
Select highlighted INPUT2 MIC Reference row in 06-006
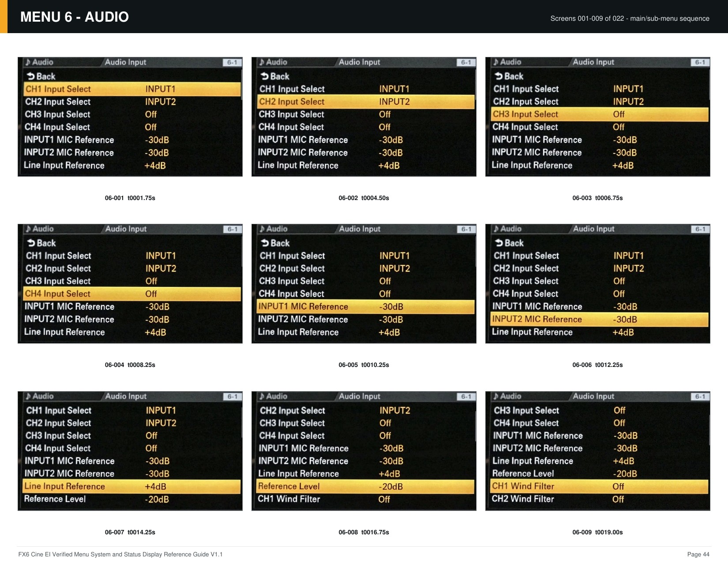tap(600, 320)
